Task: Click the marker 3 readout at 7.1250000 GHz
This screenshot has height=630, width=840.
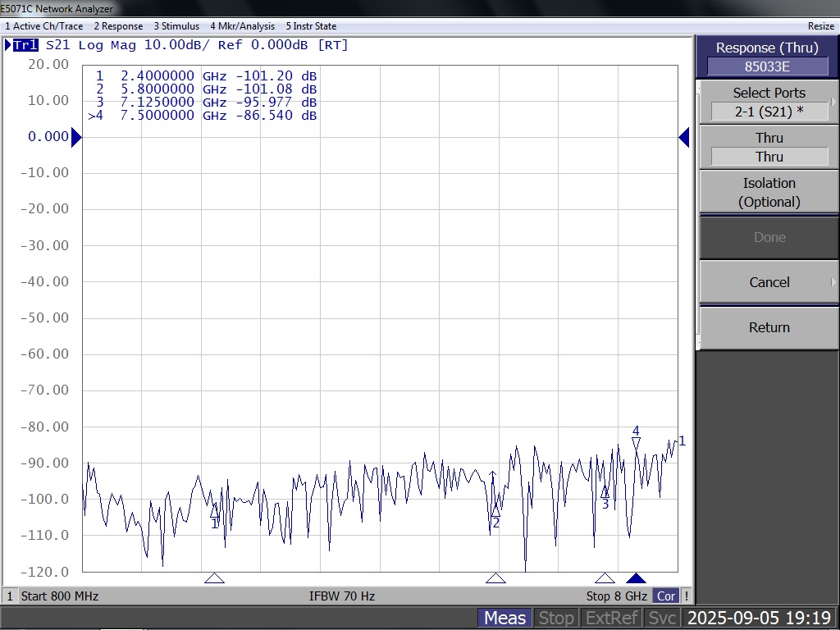Action: [206, 102]
